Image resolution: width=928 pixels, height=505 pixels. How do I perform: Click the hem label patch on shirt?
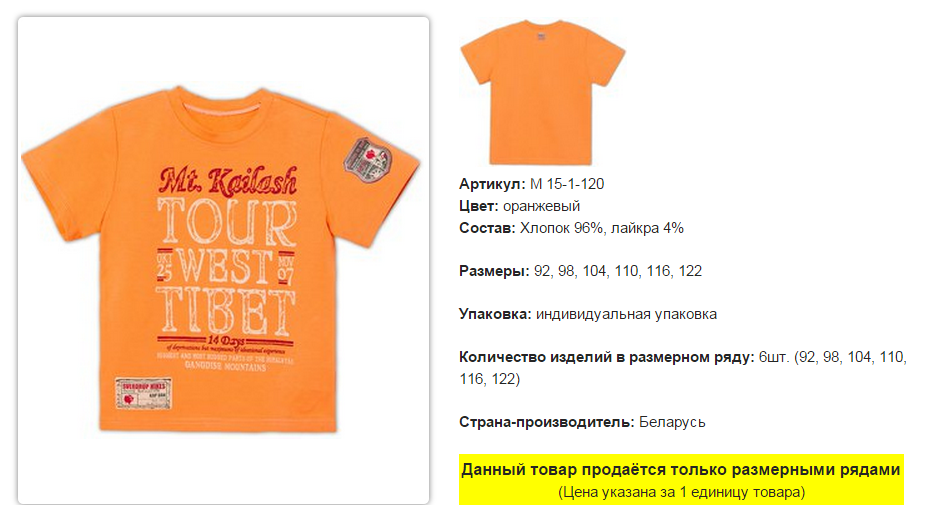pyautogui.click(x=143, y=394)
